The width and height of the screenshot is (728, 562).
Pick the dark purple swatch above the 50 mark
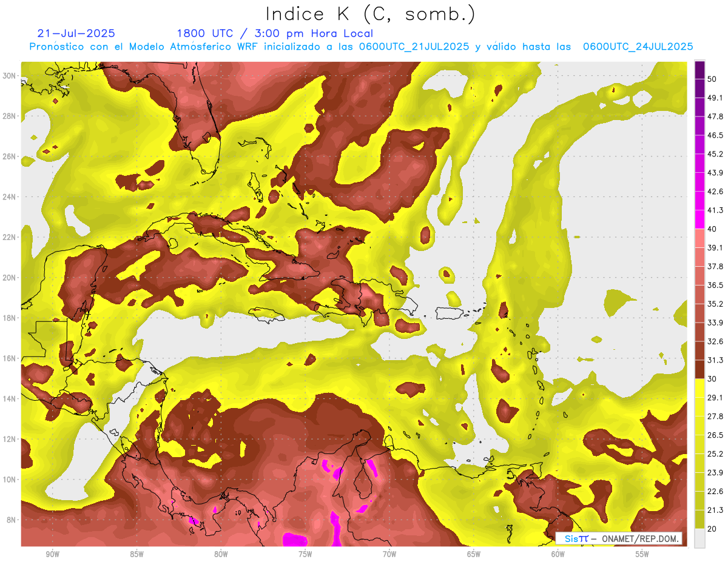(x=699, y=70)
